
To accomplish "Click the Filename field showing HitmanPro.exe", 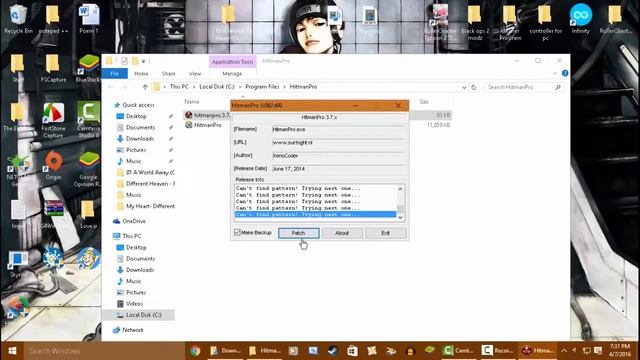I will 338,129.
